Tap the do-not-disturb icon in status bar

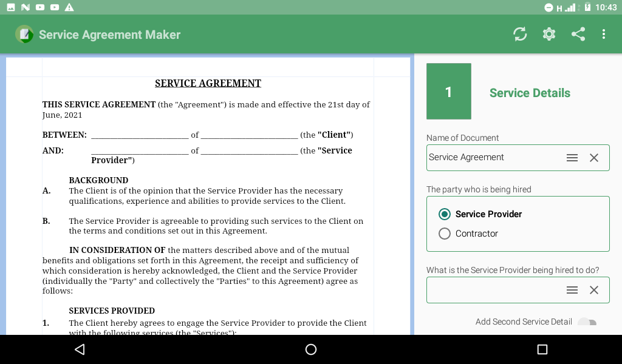click(x=549, y=7)
